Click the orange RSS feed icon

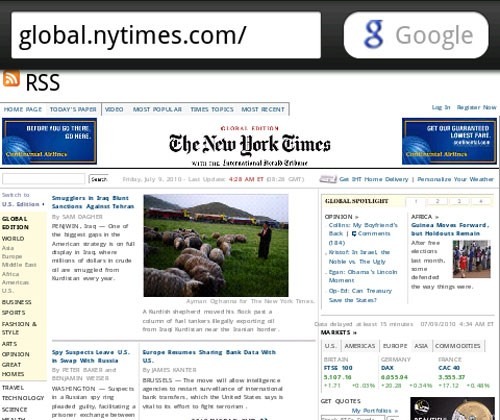(11, 79)
